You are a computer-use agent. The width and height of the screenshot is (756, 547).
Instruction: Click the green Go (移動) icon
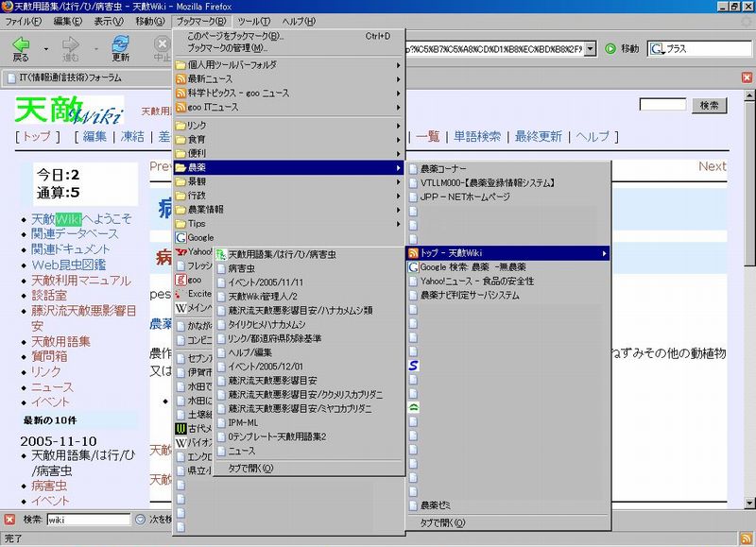pyautogui.click(x=610, y=48)
